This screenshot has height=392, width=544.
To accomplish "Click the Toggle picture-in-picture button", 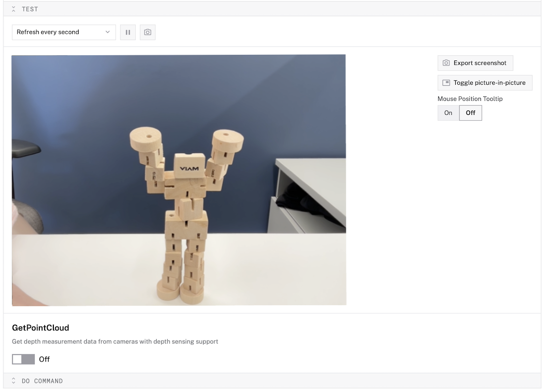I will click(485, 82).
